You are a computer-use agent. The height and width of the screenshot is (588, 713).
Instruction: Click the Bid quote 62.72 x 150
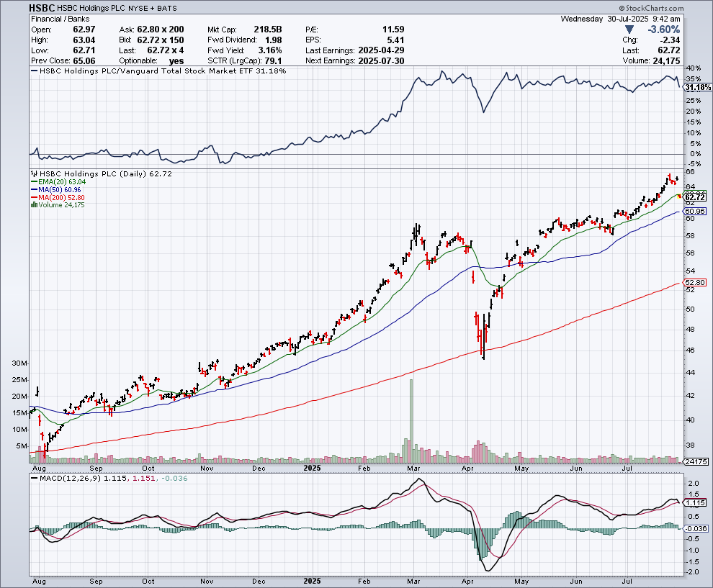(161, 40)
